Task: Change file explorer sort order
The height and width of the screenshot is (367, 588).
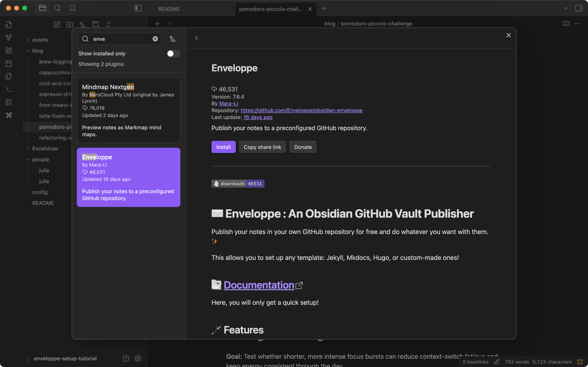Action: point(82,24)
